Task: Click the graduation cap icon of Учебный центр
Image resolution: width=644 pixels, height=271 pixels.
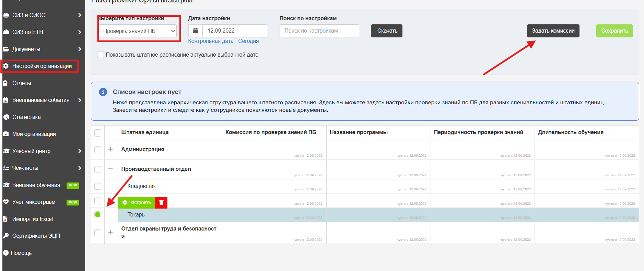Action: point(6,151)
